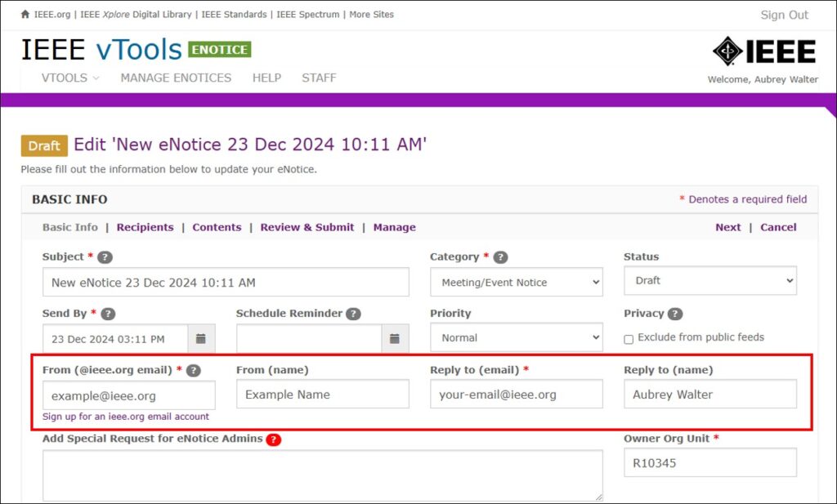This screenshot has width=837, height=504.
Task: Toggle Exclude from public feeds checkbox
Action: (x=629, y=339)
